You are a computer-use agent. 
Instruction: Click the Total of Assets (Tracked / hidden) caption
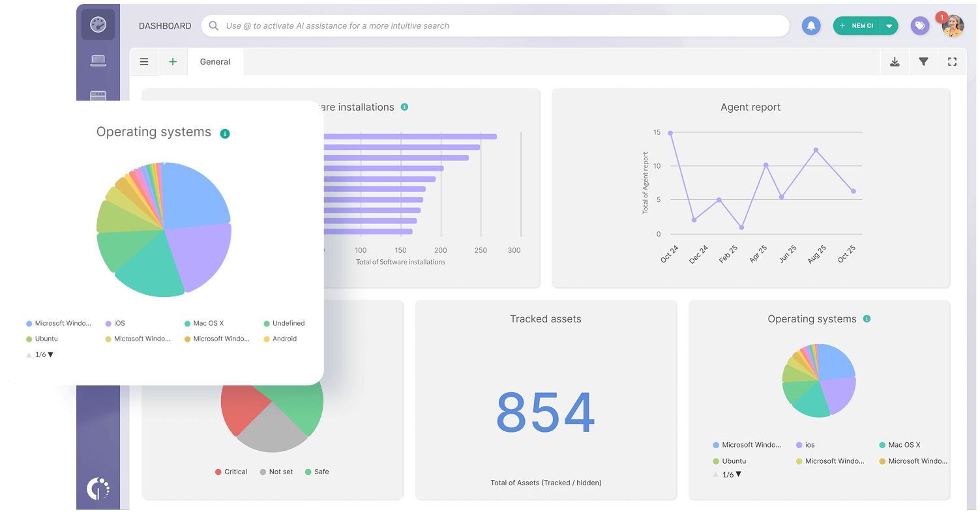pos(546,483)
